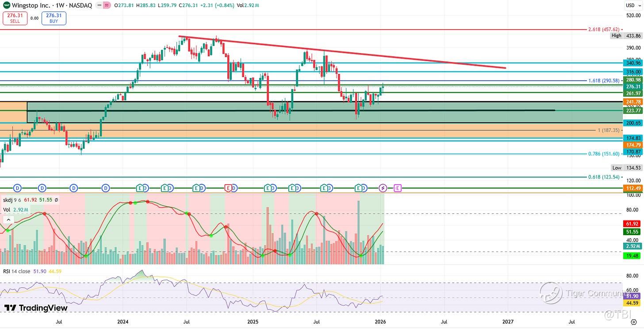The height and width of the screenshot is (329, 644).
Task: Click the dividend D marker just before 2024
Action: (x=105, y=188)
